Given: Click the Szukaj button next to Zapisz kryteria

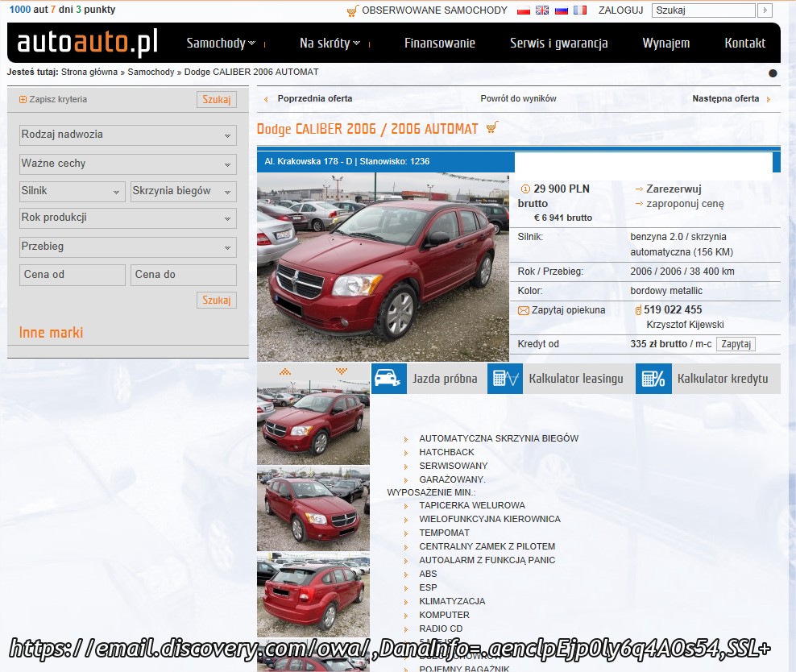Looking at the screenshot, I should 217,99.
